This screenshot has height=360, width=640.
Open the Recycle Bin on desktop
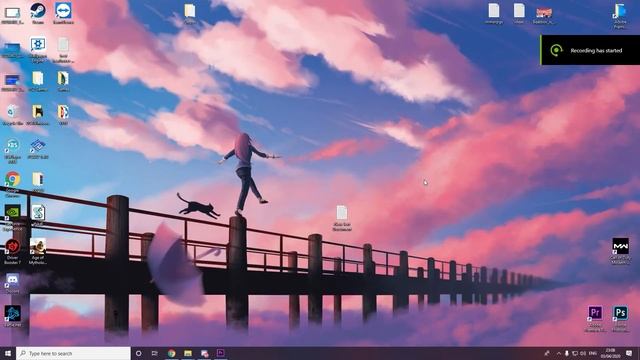13,114
